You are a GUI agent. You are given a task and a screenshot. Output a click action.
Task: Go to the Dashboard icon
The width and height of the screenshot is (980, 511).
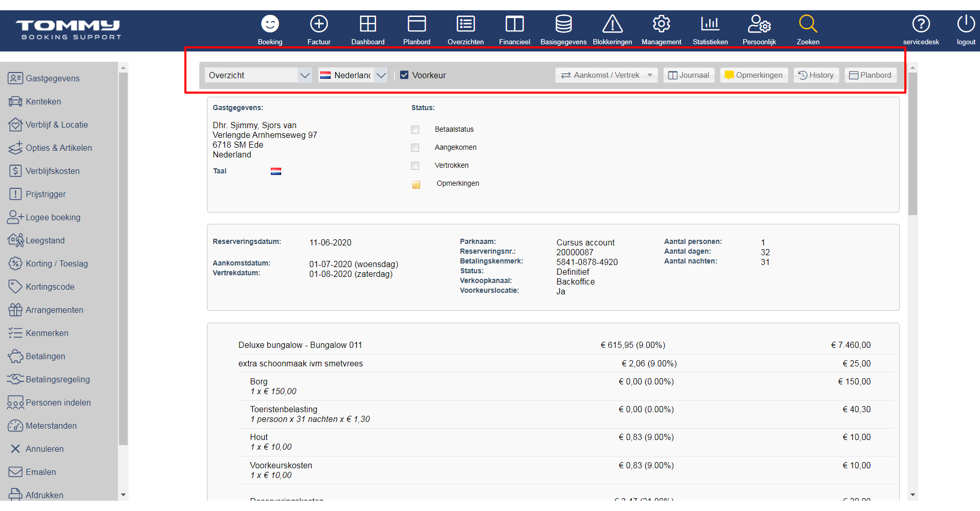(368, 24)
